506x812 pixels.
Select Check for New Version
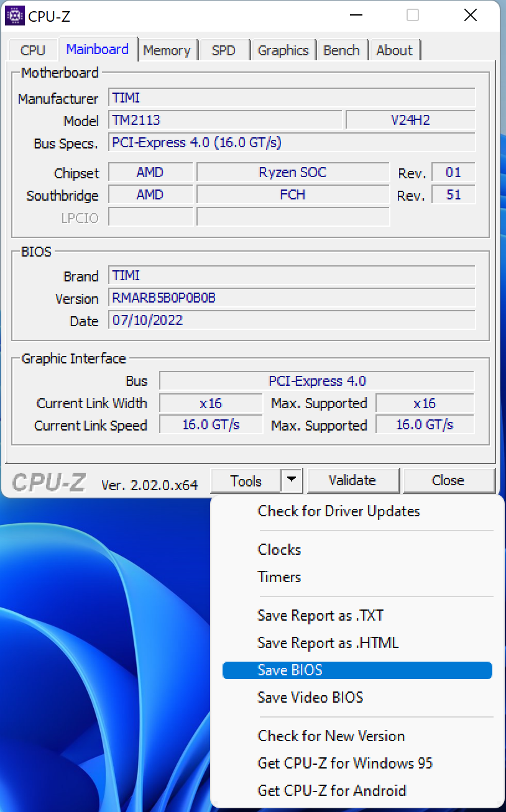pyautogui.click(x=357, y=736)
